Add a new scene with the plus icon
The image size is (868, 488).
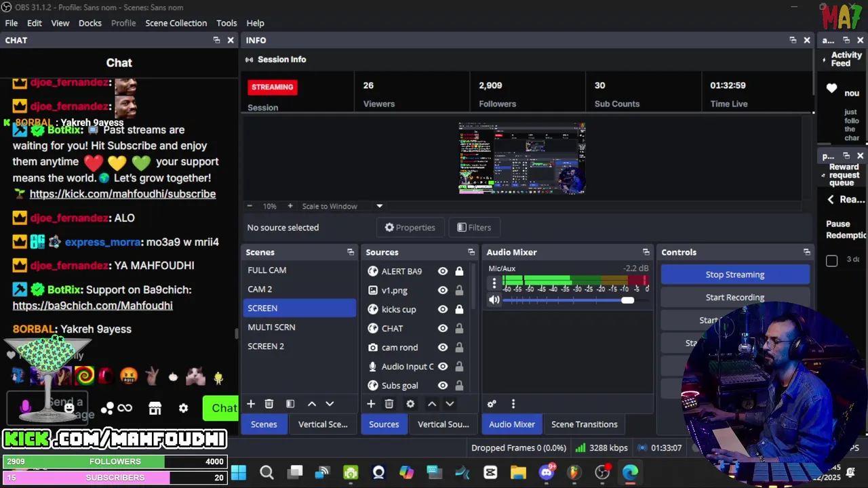(251, 404)
